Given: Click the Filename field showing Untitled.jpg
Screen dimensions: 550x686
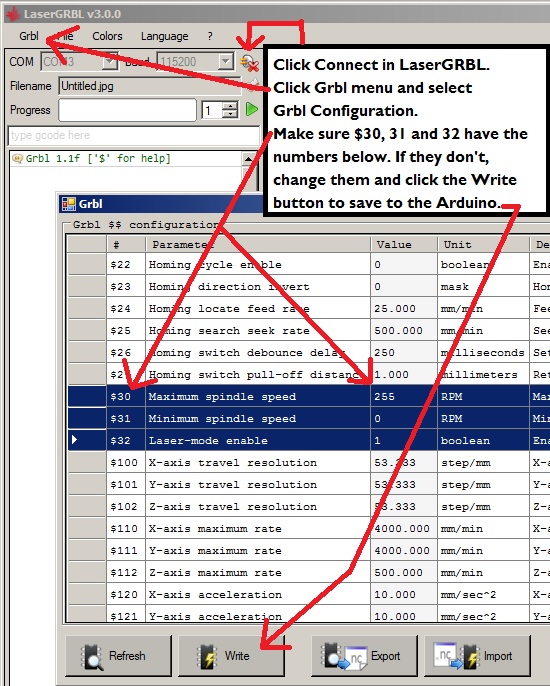Looking at the screenshot, I should pyautogui.click(x=150, y=86).
